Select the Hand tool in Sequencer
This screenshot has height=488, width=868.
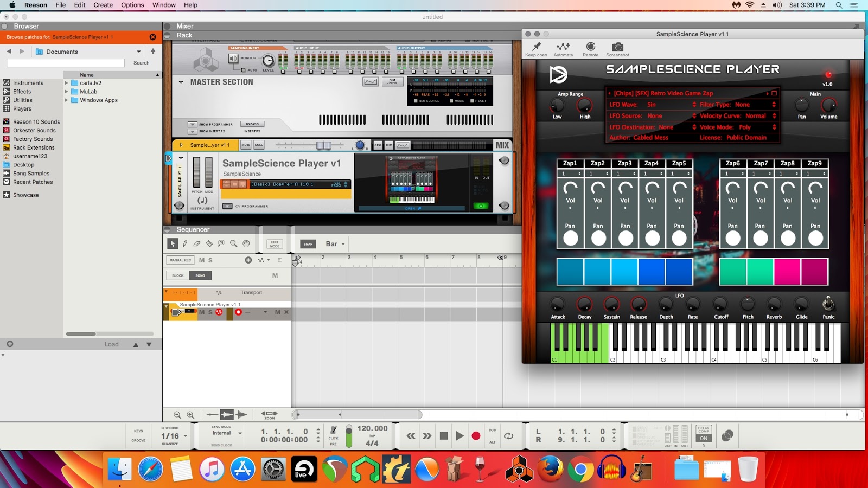point(246,244)
